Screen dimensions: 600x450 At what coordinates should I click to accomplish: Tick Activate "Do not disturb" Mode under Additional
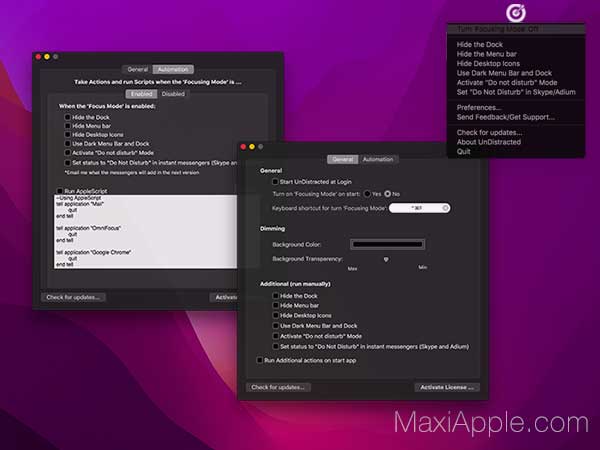[276, 336]
